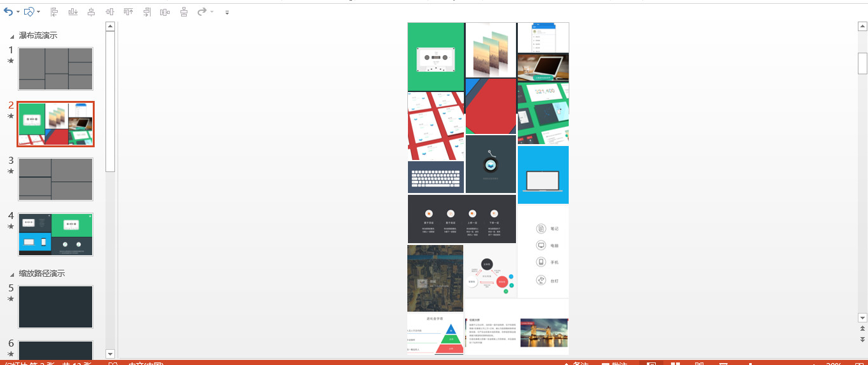Click the Next Slide double-arrow button
The width and height of the screenshot is (868, 365).
point(862,340)
